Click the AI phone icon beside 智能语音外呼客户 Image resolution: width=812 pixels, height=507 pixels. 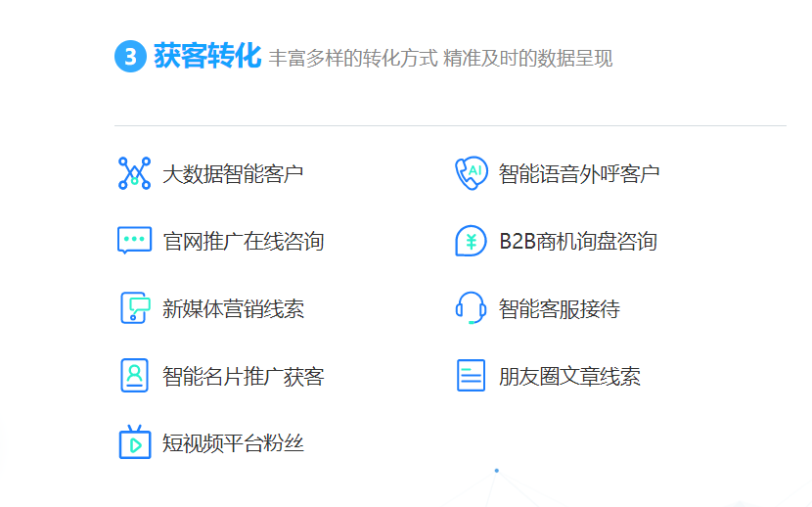[x=472, y=173]
